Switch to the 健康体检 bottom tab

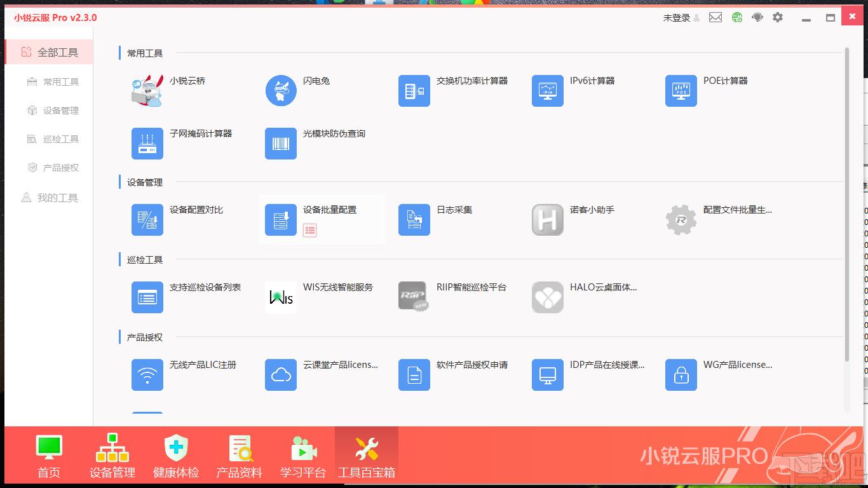click(x=176, y=457)
